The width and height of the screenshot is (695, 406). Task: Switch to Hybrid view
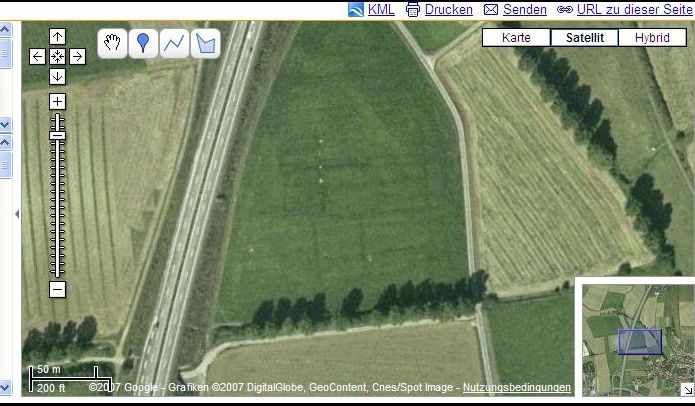[x=652, y=38]
